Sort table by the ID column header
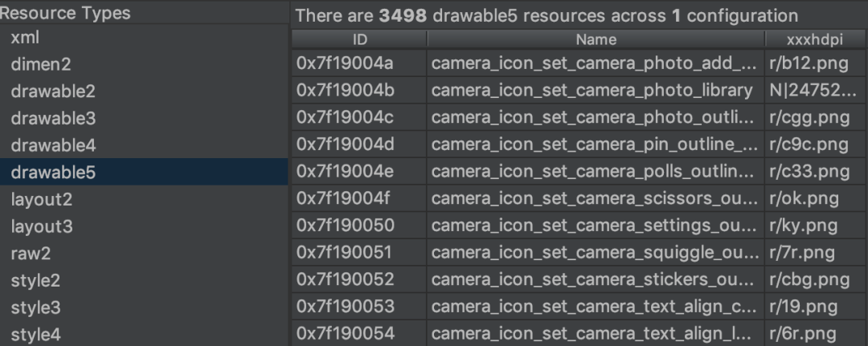868x346 pixels. (359, 39)
